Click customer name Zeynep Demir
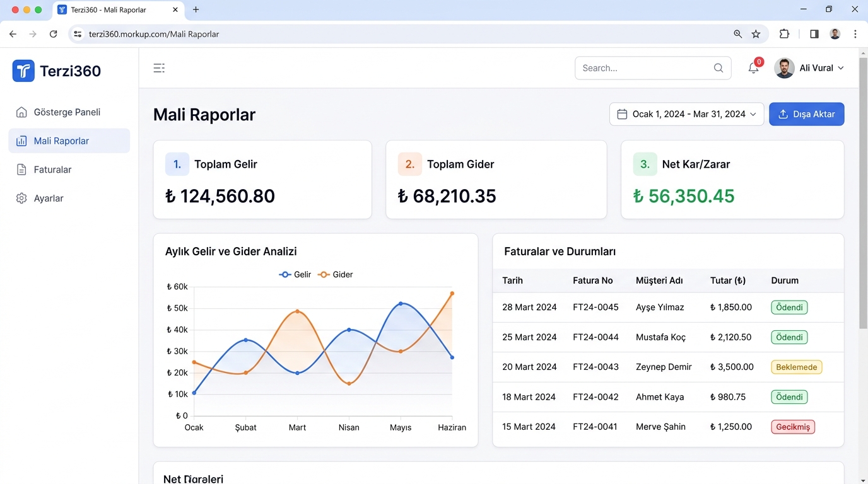 664,367
